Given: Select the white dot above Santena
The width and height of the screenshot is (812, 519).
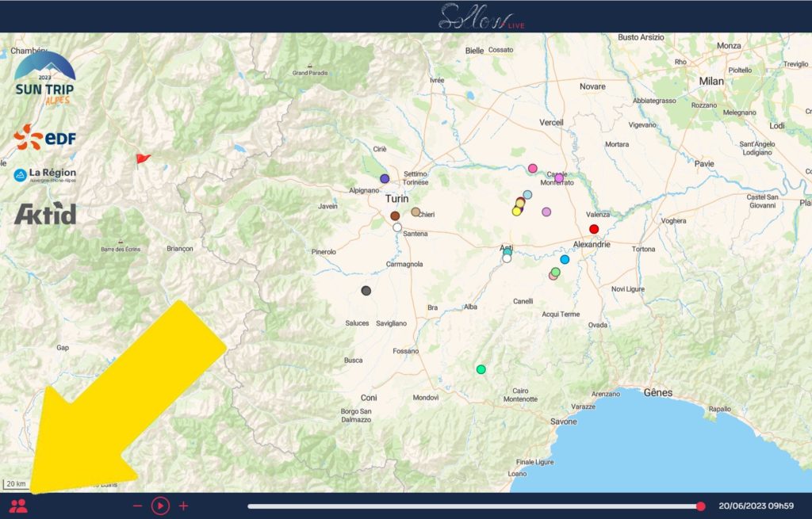Looking at the screenshot, I should (397, 227).
